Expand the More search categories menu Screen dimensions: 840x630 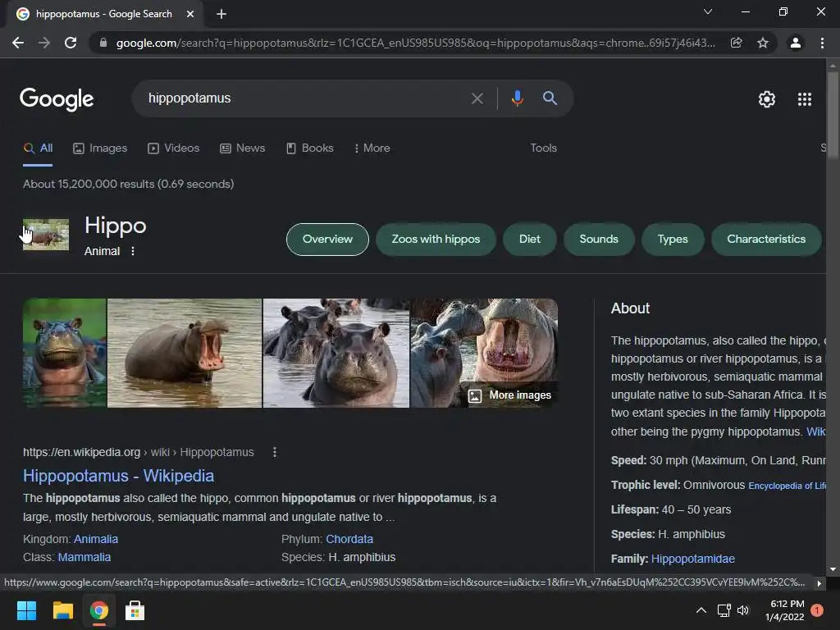point(372,148)
